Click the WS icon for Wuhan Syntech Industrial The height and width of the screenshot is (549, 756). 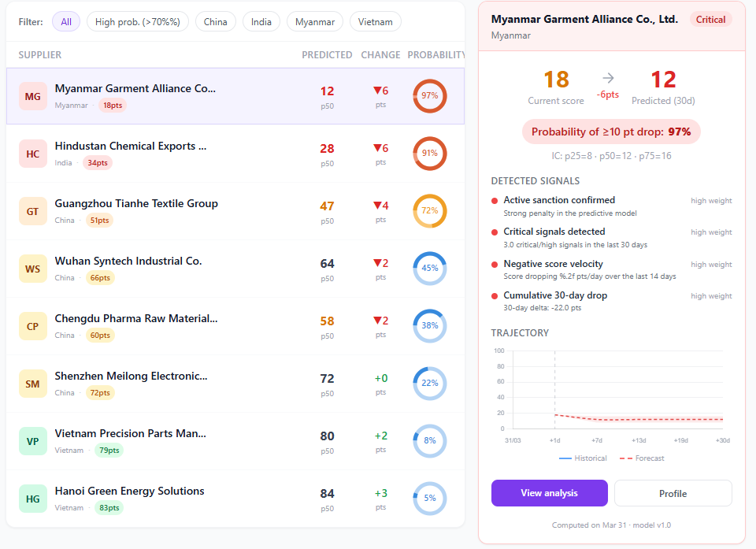(x=31, y=269)
